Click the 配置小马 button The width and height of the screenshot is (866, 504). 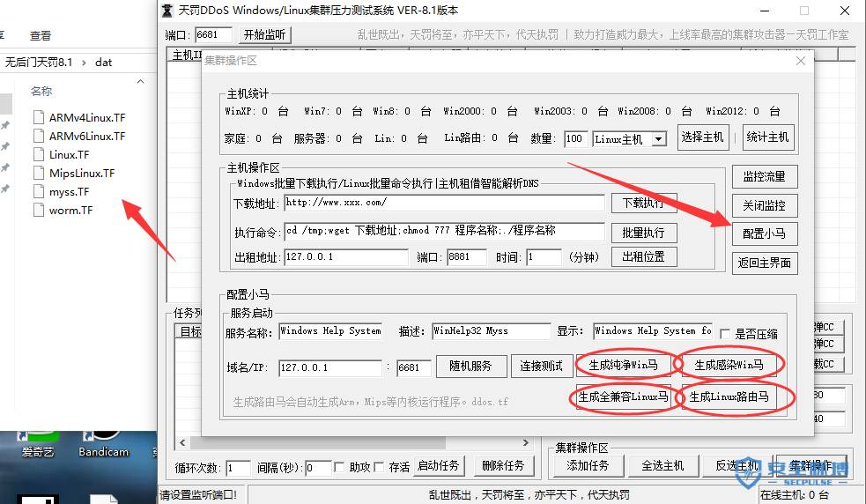tap(765, 233)
